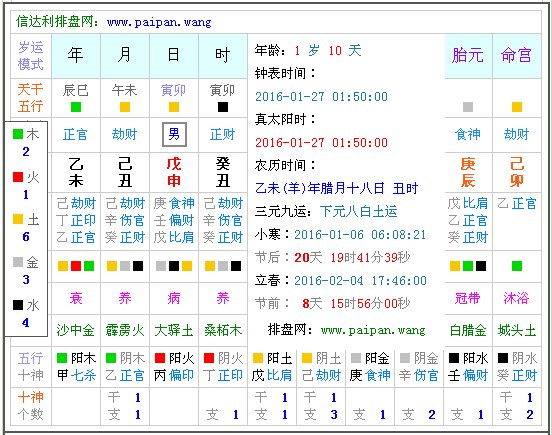Click the gray 金 legend square
Image resolution: width=552 pixels, height=435 pixels.
18,262
